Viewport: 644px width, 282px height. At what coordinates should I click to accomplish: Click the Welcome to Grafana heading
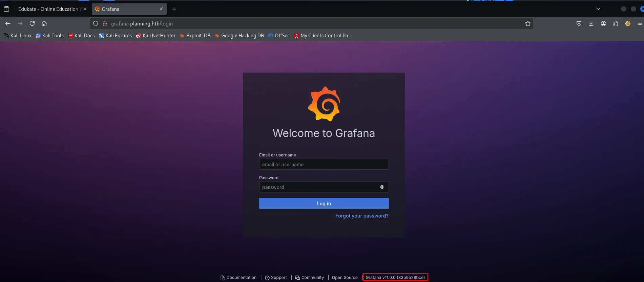pos(324,133)
